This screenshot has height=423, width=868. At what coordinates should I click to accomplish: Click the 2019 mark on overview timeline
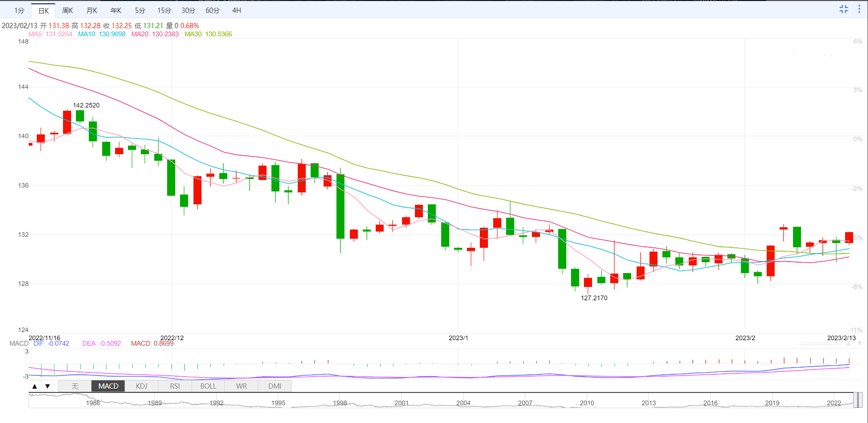point(772,403)
